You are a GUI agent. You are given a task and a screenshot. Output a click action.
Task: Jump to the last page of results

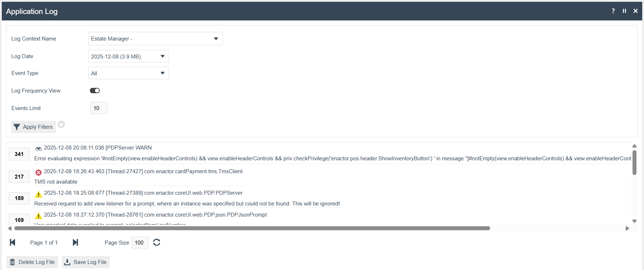click(75, 242)
